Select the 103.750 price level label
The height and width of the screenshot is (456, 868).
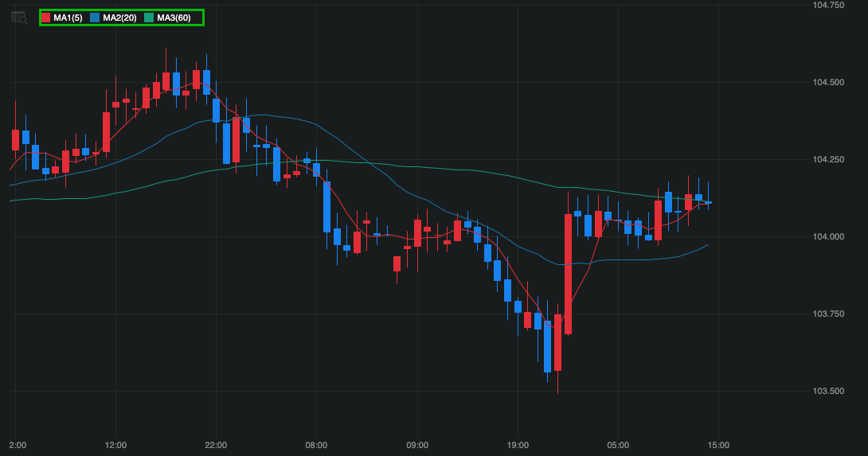pyautogui.click(x=828, y=314)
